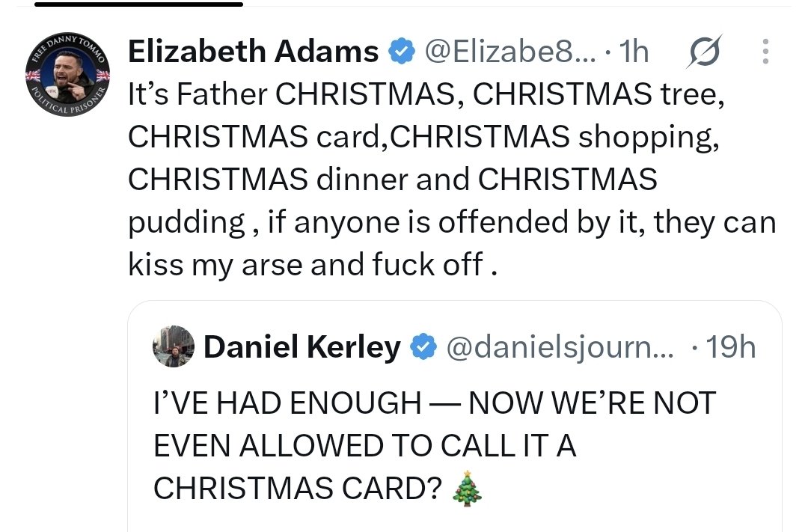Click the 'It's Father CHRISTMAS' tweet line

(426, 95)
